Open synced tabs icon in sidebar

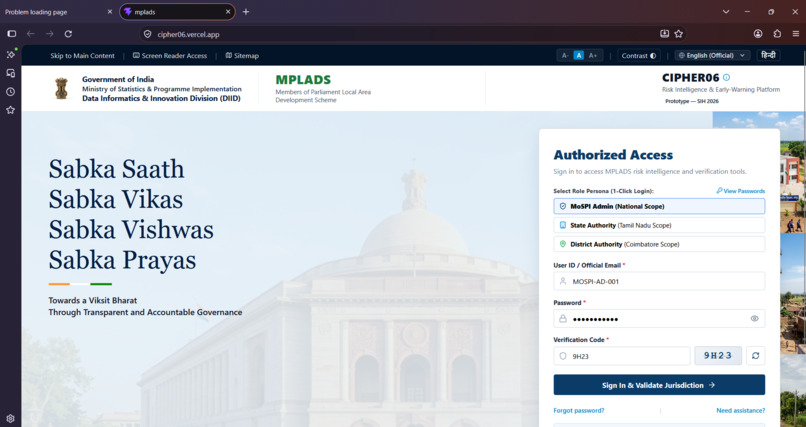[10, 73]
